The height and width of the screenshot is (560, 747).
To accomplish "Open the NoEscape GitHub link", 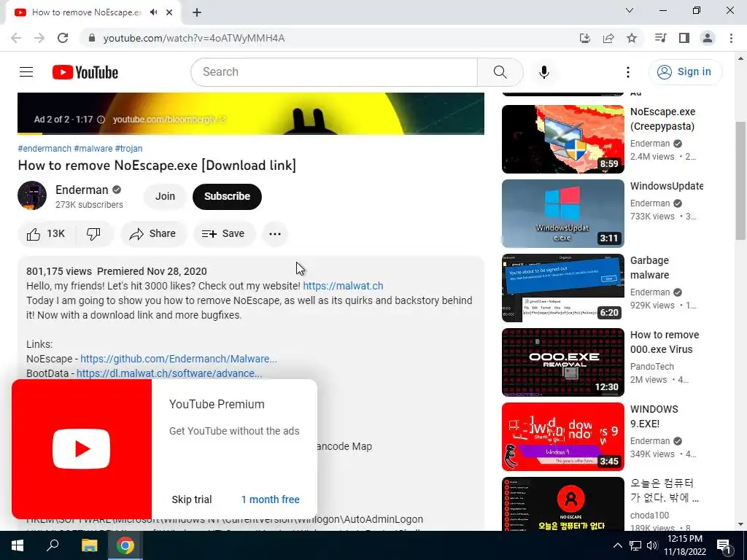I will pyautogui.click(x=179, y=359).
